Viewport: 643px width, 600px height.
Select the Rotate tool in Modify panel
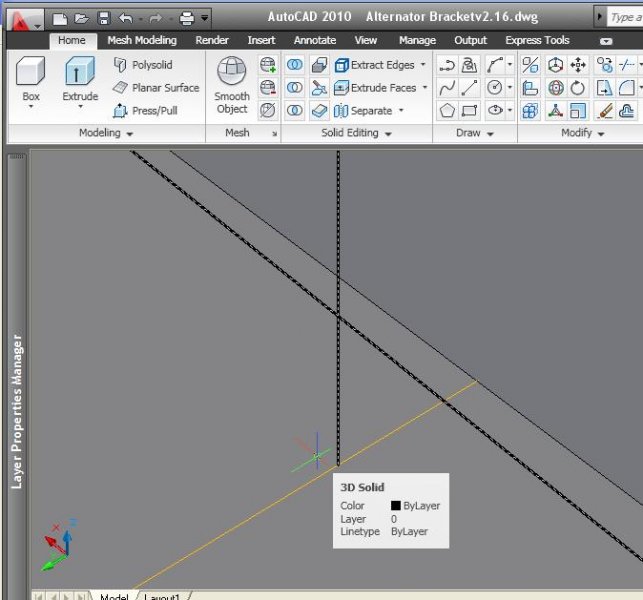coord(578,88)
